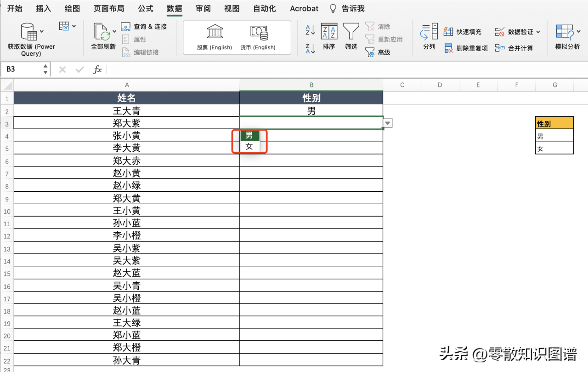
Task: Run 快速填充 flash fill
Action: point(463,32)
